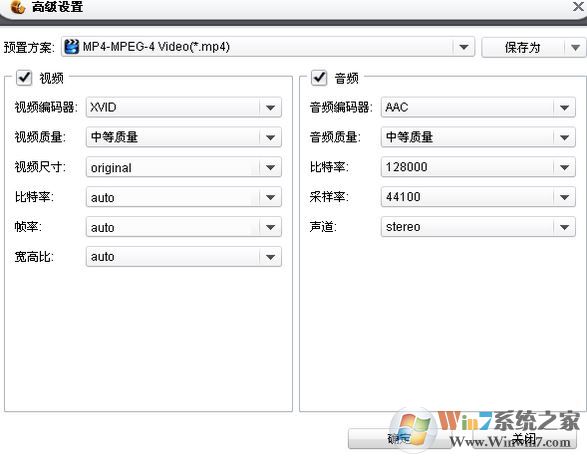Open the video 比特率 auto dropdown
The height and width of the screenshot is (456, 587).
click(183, 197)
